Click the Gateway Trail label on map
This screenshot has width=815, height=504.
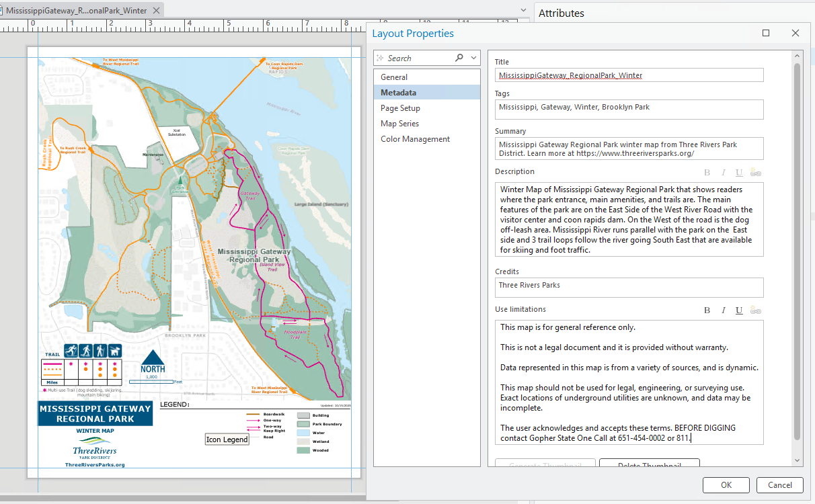(x=249, y=195)
